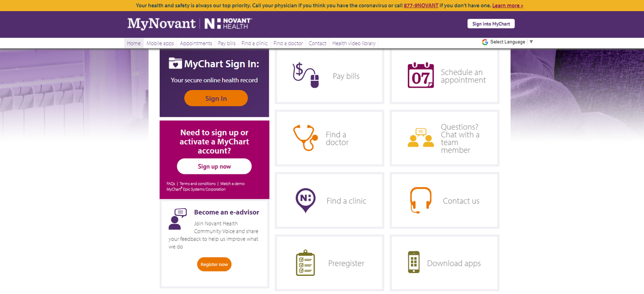Click the Become an e-advisor heading
Image resolution: width=644 pixels, height=294 pixels.
pyautogui.click(x=227, y=212)
